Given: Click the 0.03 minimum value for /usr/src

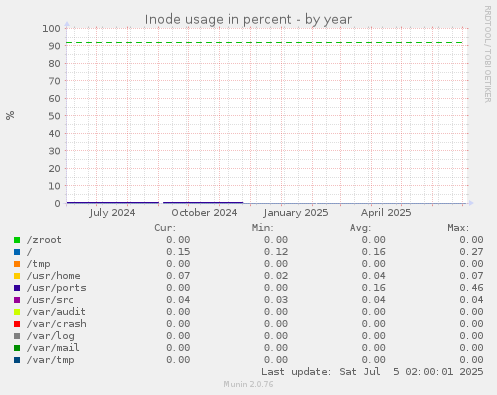Looking at the screenshot, I should coord(276,300).
